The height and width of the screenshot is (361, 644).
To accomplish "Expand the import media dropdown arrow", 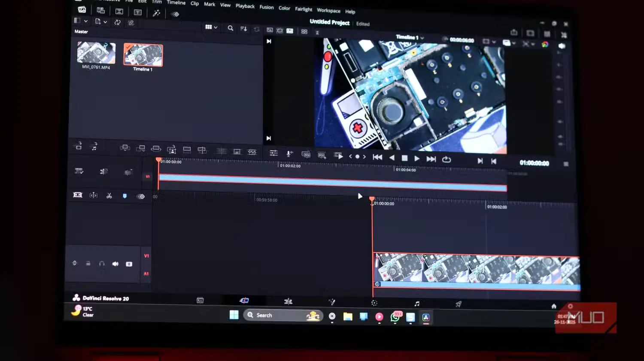I will coord(105,21).
